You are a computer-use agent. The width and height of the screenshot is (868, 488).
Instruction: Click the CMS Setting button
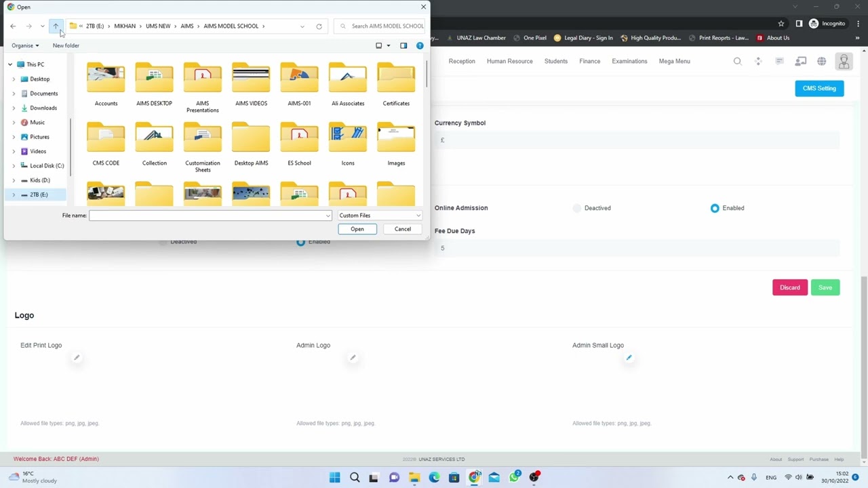pos(819,88)
